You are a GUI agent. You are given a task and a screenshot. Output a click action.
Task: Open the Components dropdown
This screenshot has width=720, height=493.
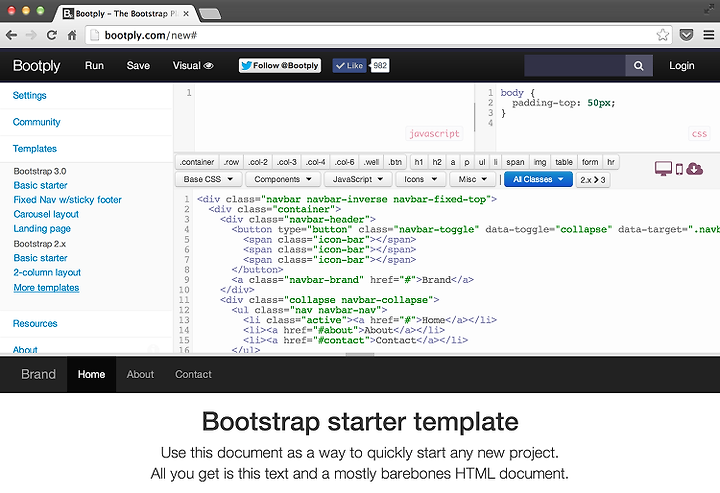(283, 179)
